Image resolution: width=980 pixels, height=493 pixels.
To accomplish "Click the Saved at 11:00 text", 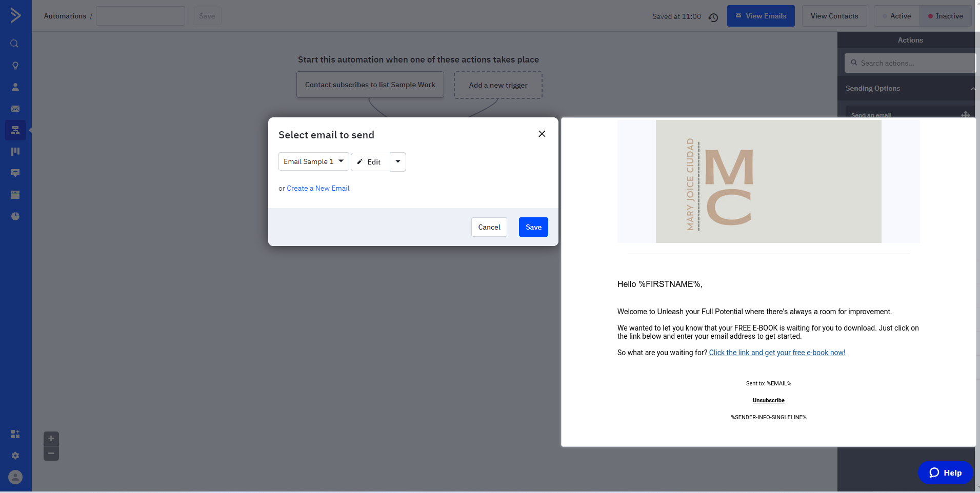I will click(676, 16).
